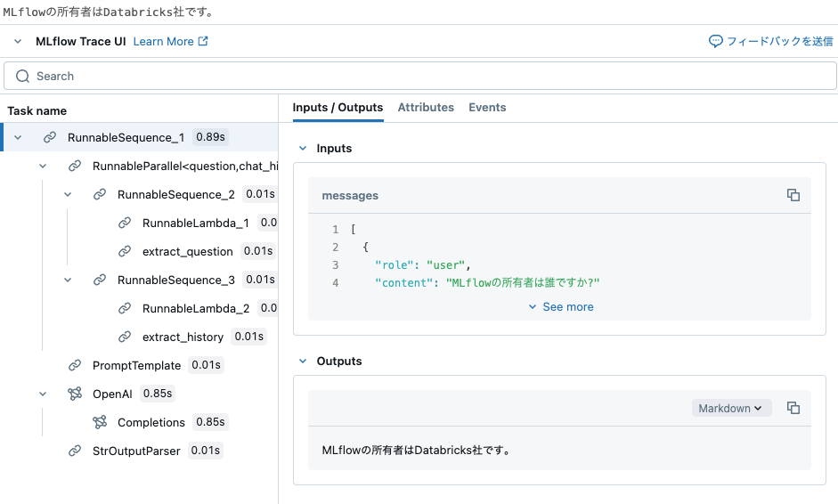Click the 0.85s badge next to Completions
This screenshot has height=504, width=838.
point(210,422)
